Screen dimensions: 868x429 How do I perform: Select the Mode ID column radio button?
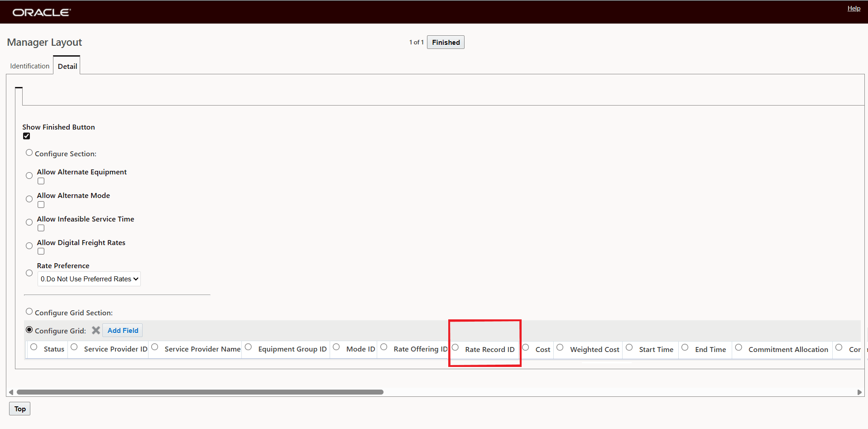336,347
